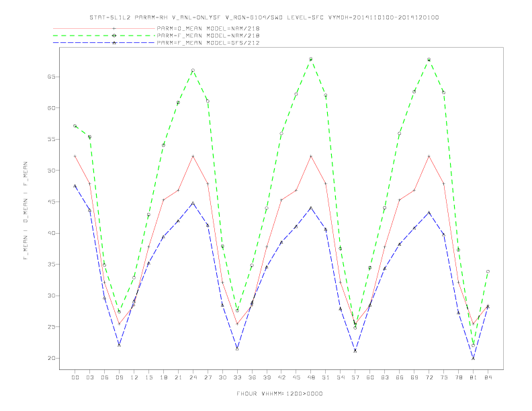Click x-axis tick label 33

point(237,377)
